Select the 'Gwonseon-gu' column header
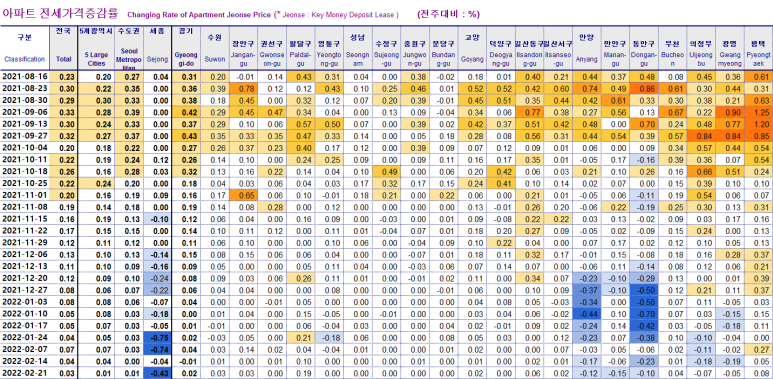 point(272,48)
